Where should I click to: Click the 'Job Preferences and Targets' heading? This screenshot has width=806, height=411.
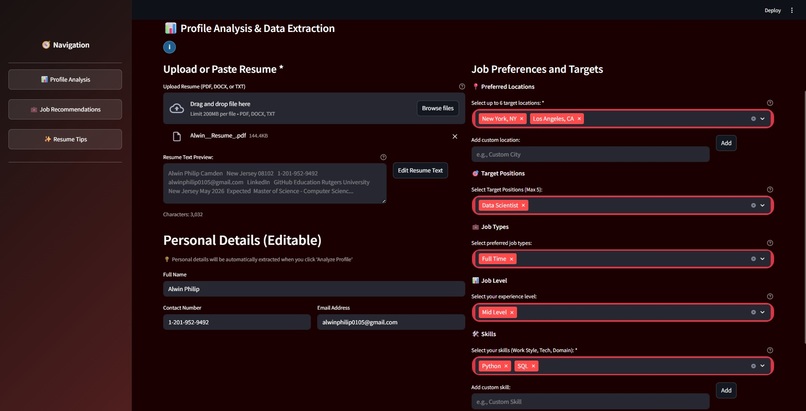[537, 69]
